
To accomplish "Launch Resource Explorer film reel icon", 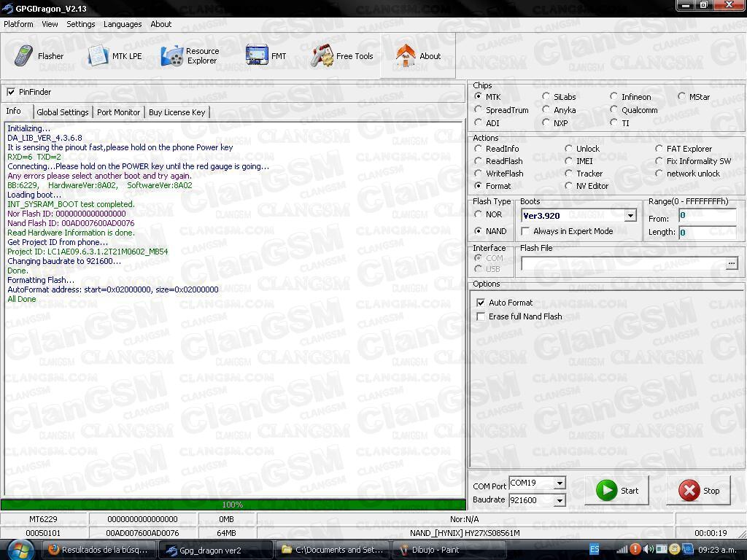I will tap(171, 55).
